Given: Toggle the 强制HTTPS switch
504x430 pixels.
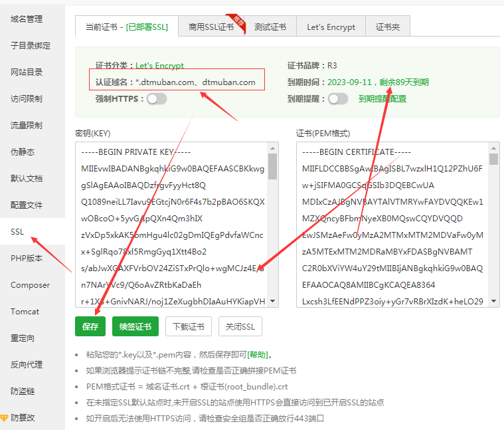Looking at the screenshot, I should (157, 99).
